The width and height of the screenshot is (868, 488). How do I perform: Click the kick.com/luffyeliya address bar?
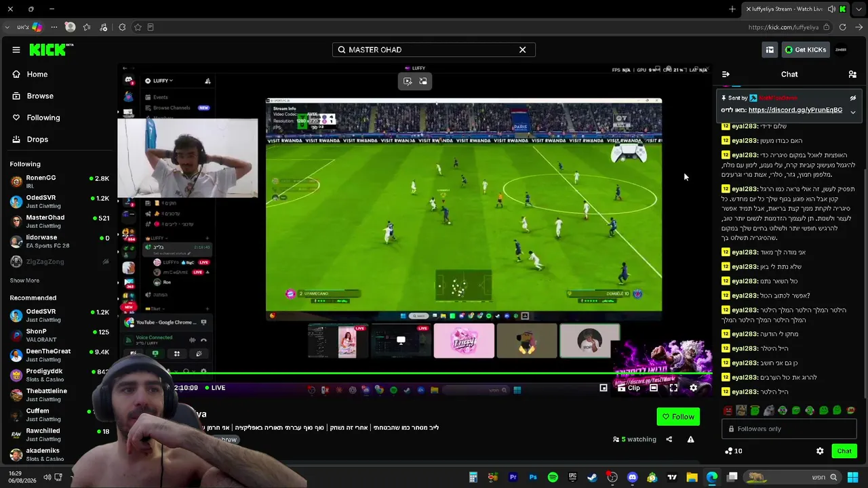tap(783, 27)
